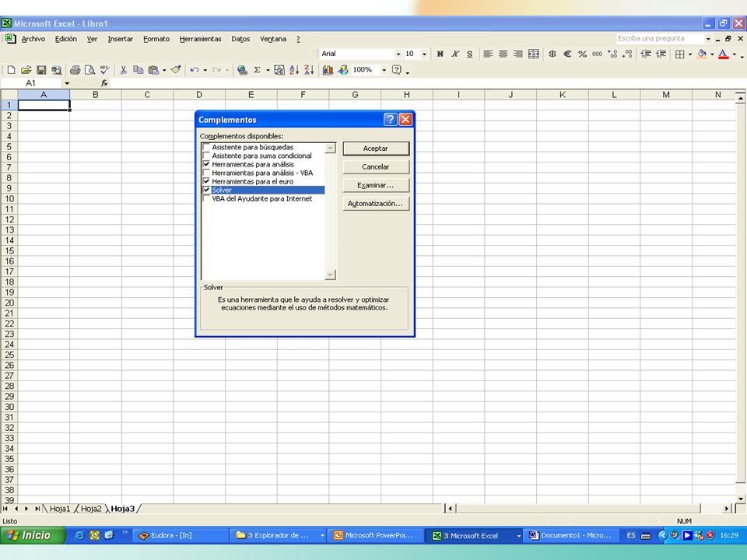
Task: Open the fill color paint bucket
Action: pyautogui.click(x=701, y=54)
